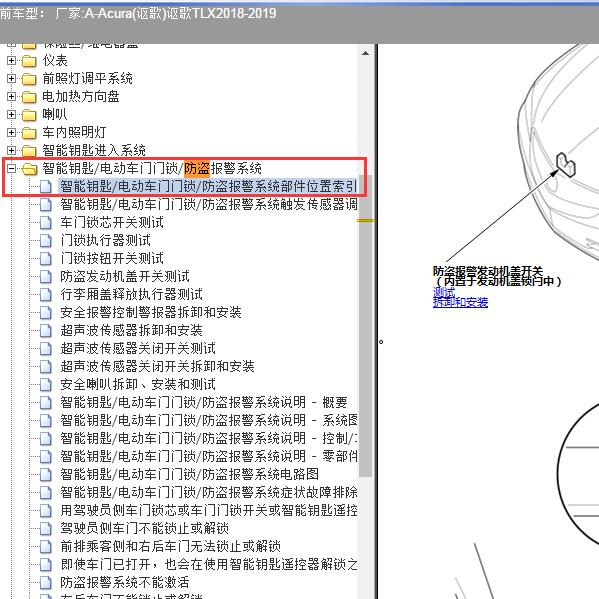The width and height of the screenshot is (599, 599).
Task: Click document icon beside 部件位置索引
Action: click(x=45, y=186)
